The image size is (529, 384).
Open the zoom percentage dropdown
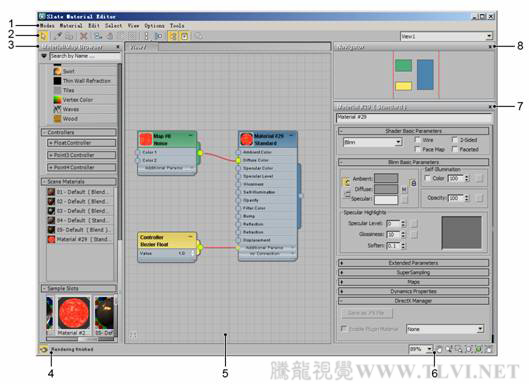pos(429,349)
